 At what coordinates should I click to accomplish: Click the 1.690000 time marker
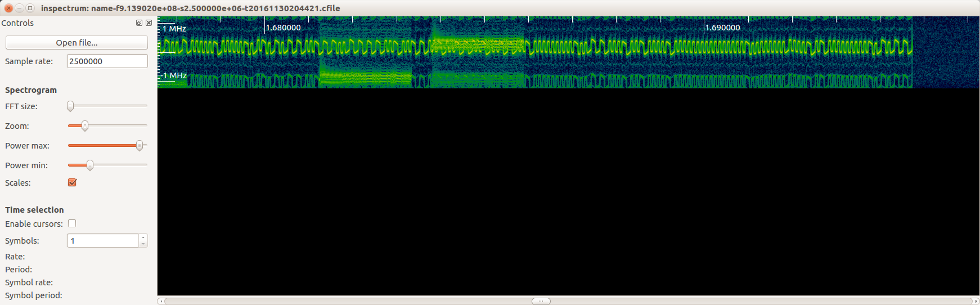click(722, 28)
